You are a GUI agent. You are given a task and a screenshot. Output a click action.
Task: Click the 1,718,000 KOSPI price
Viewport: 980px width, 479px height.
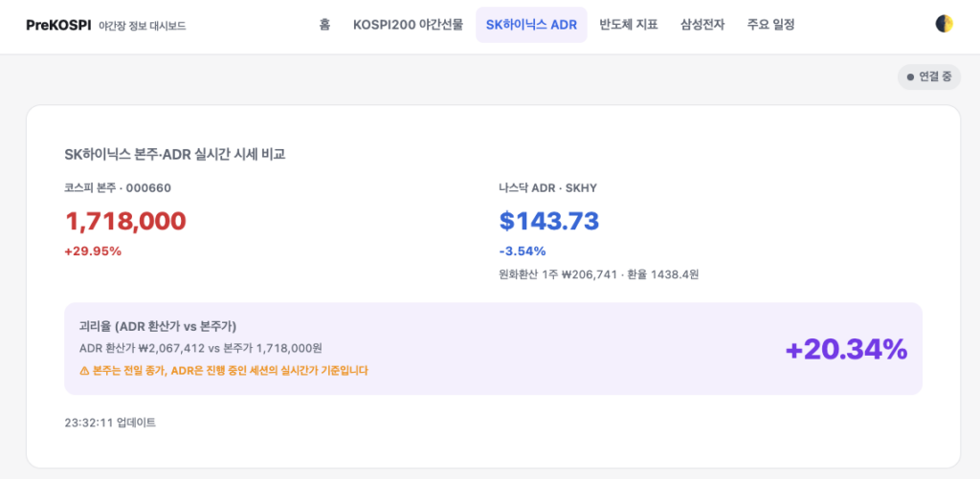(x=125, y=221)
